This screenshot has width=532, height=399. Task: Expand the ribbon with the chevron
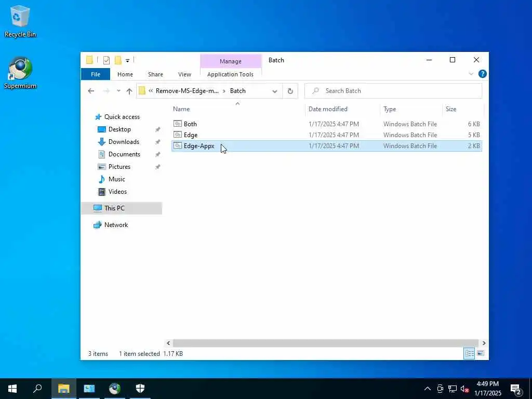[471, 74]
